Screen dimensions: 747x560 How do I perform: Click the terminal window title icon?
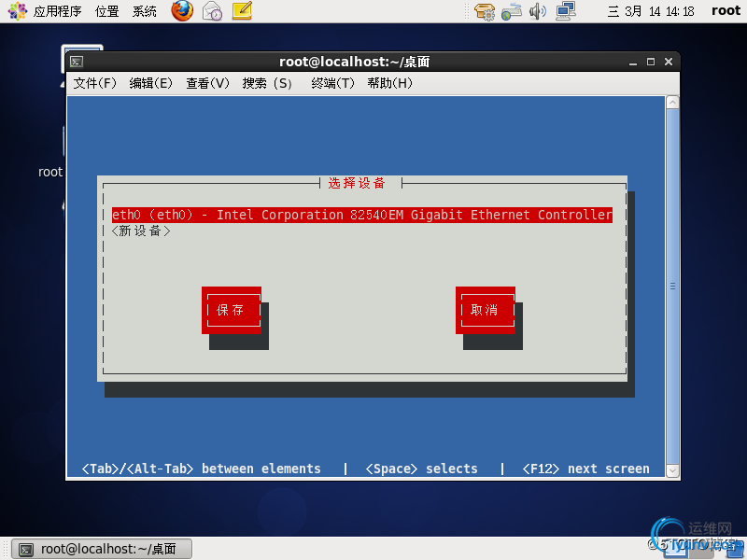click(77, 62)
